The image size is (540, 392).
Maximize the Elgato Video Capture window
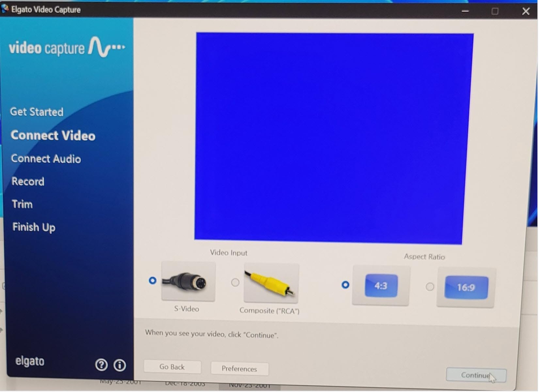coord(495,11)
